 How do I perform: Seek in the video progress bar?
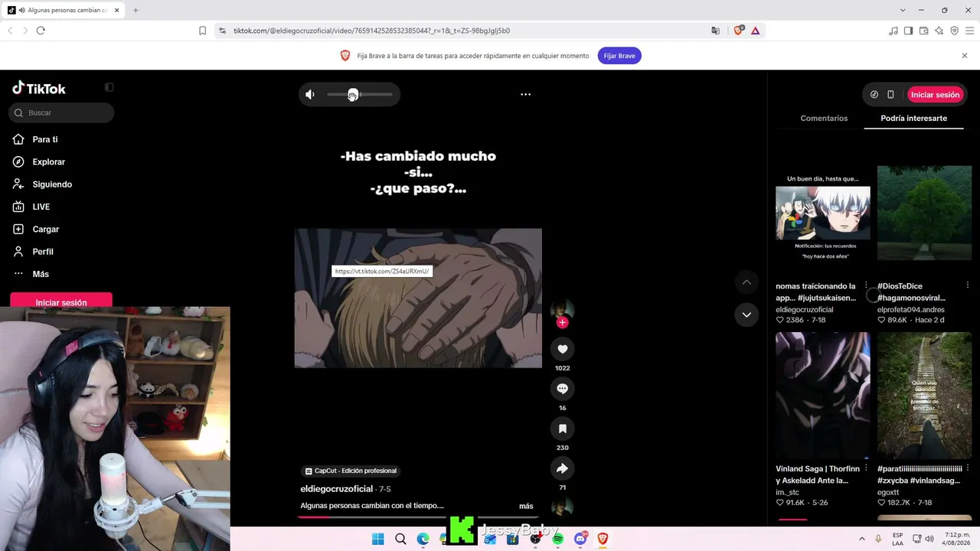(417, 517)
